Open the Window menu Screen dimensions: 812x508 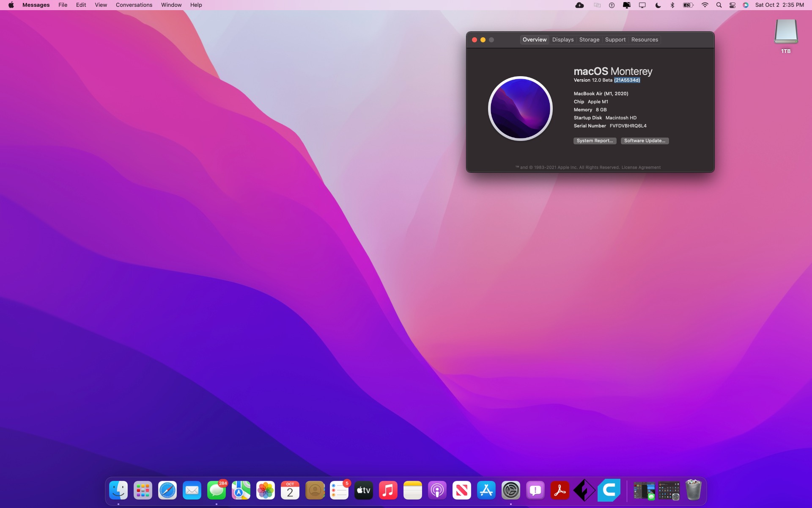point(171,5)
